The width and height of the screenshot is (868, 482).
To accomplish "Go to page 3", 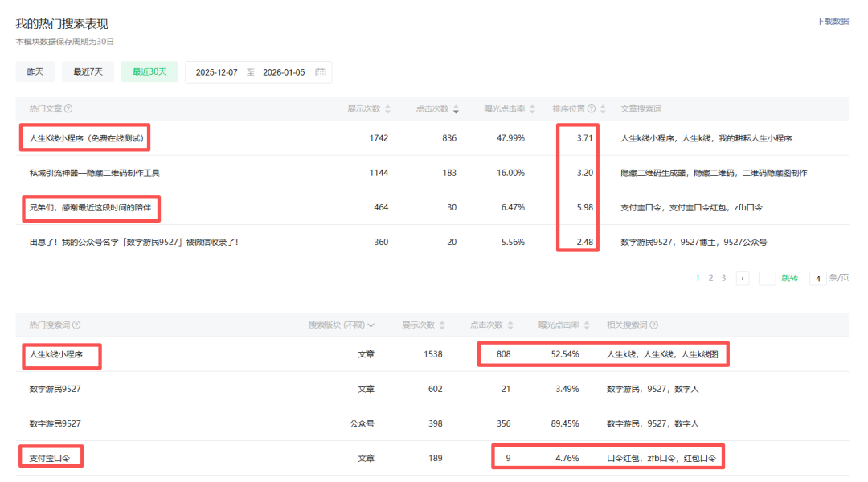I will [723, 278].
